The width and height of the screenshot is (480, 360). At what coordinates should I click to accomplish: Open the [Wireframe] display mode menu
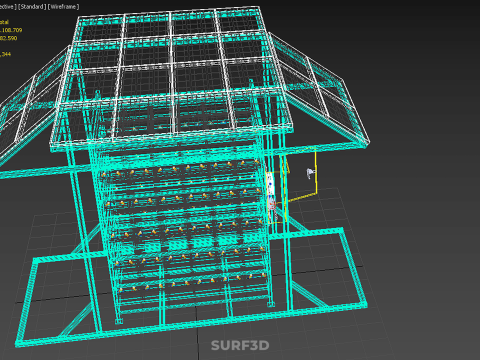[63, 7]
